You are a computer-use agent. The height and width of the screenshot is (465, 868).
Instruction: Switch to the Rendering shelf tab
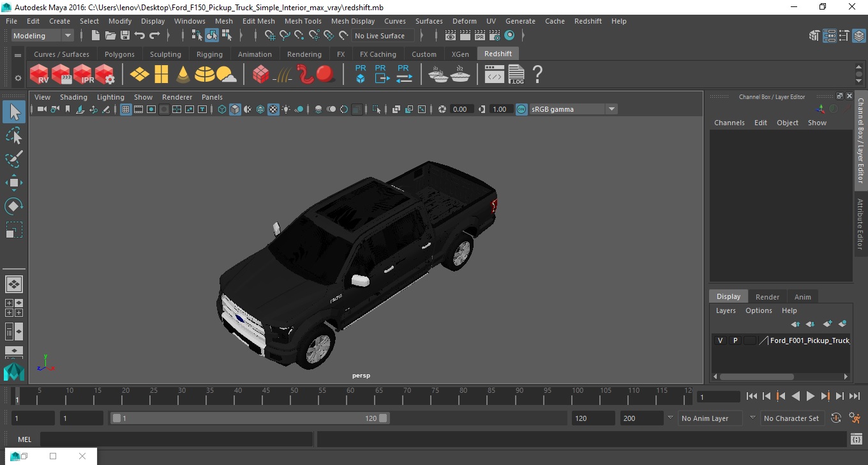304,54
